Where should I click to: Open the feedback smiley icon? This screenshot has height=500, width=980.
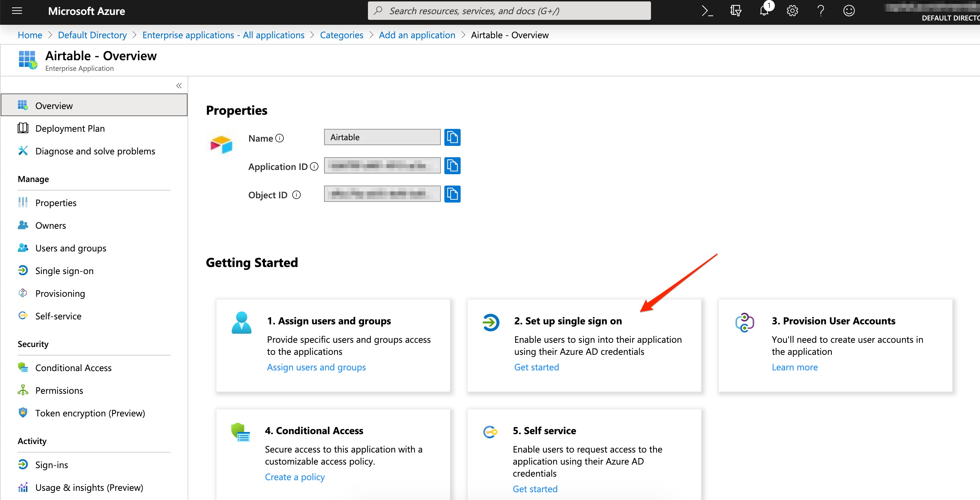point(849,11)
